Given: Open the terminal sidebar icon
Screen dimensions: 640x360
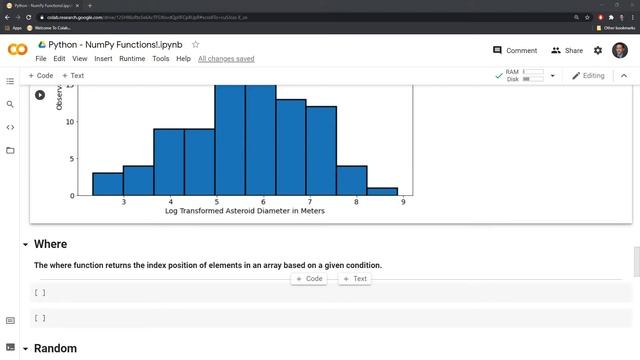Looking at the screenshot, I should pyautogui.click(x=10, y=347).
